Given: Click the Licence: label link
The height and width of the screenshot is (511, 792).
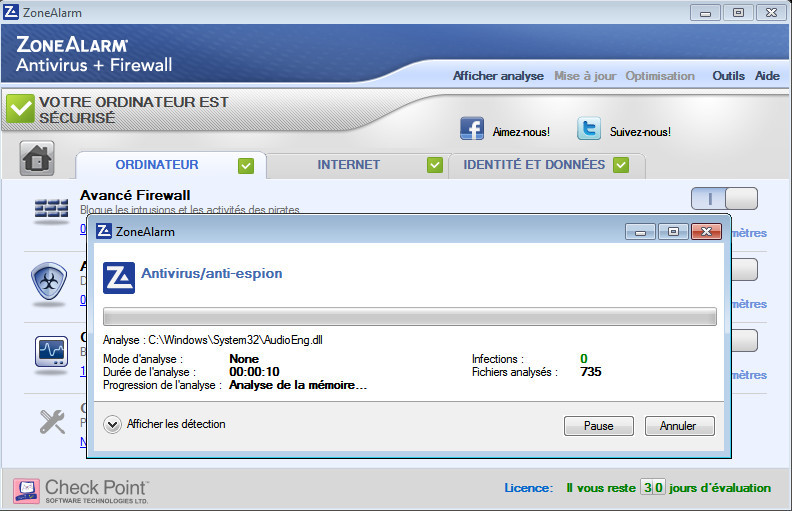Looking at the screenshot, I should 528,488.
